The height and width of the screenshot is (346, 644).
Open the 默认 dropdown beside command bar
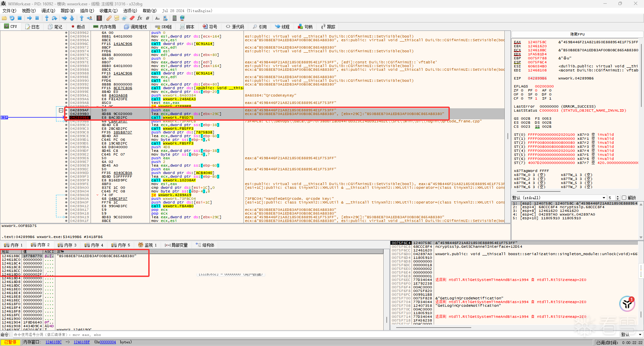pos(631,335)
